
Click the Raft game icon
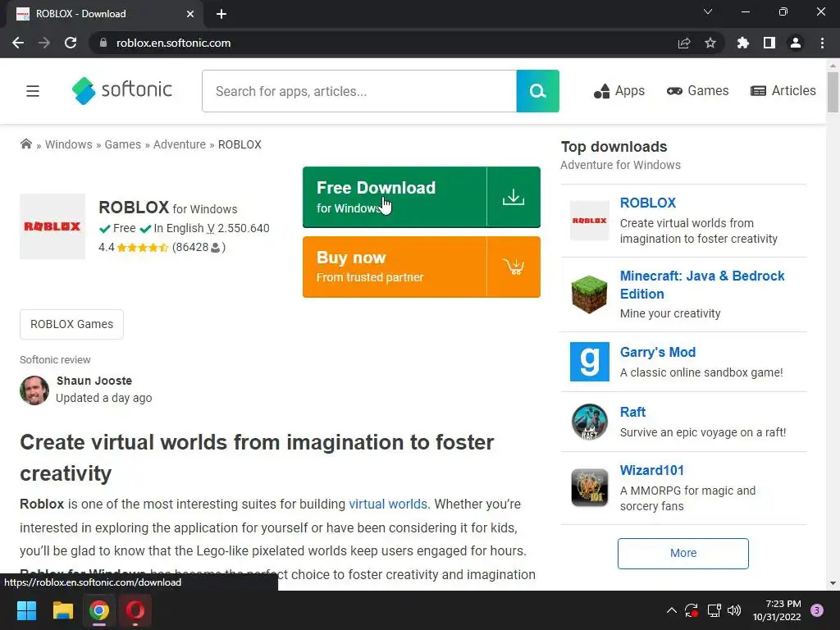(589, 422)
